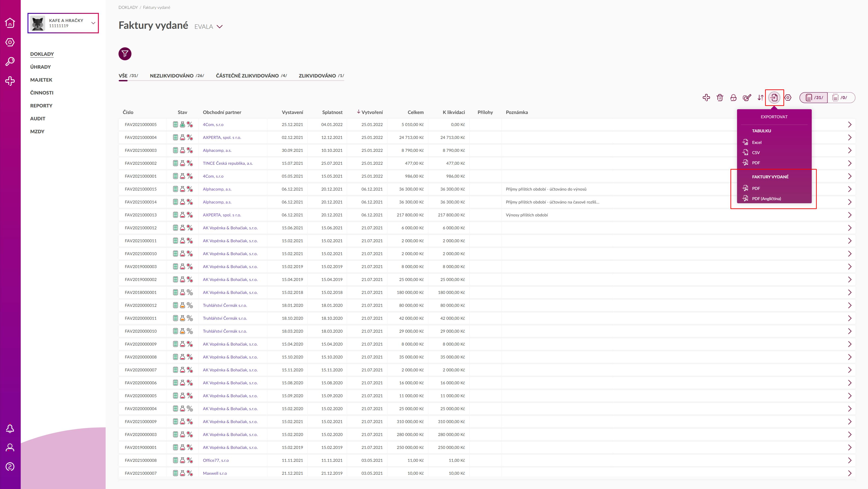Viewport: 868px width, 489px height.
Task: Click the percent status icon for FAV2021000004
Action: point(190,137)
